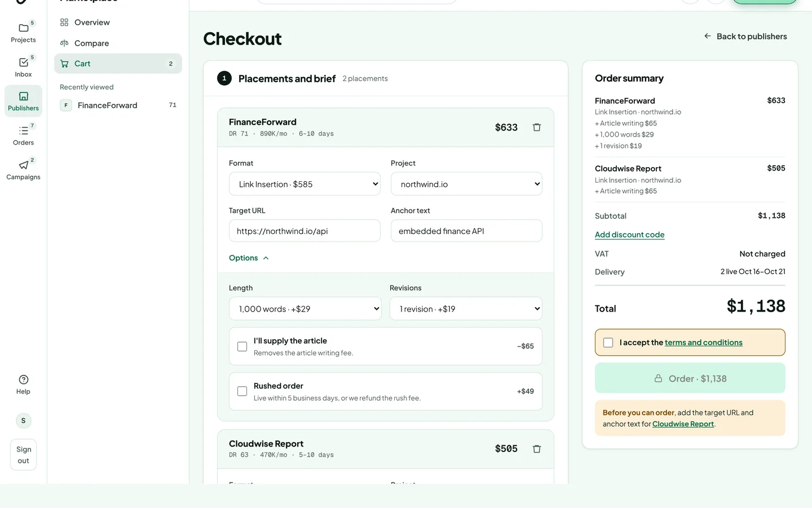Viewport: 812px width, 508px height.
Task: Go to Publishers section
Action: (23, 101)
